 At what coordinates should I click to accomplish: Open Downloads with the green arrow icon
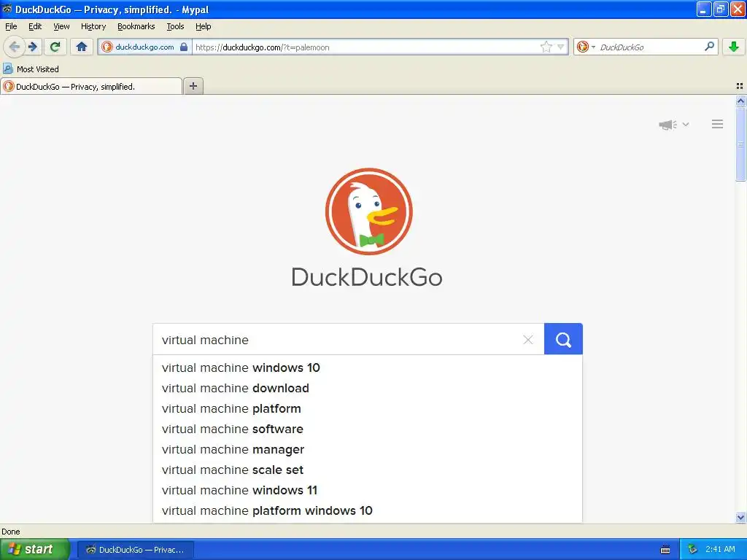click(x=734, y=47)
